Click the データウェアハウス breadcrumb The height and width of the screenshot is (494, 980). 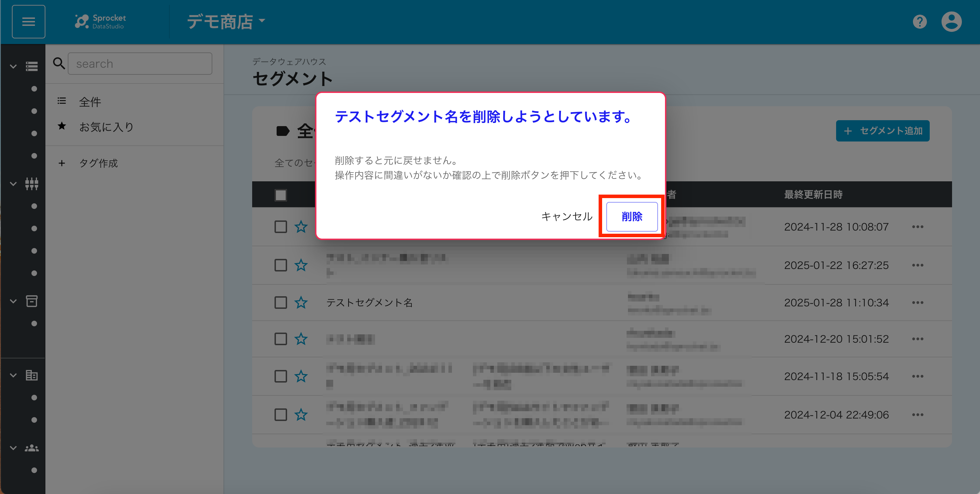pos(289,61)
